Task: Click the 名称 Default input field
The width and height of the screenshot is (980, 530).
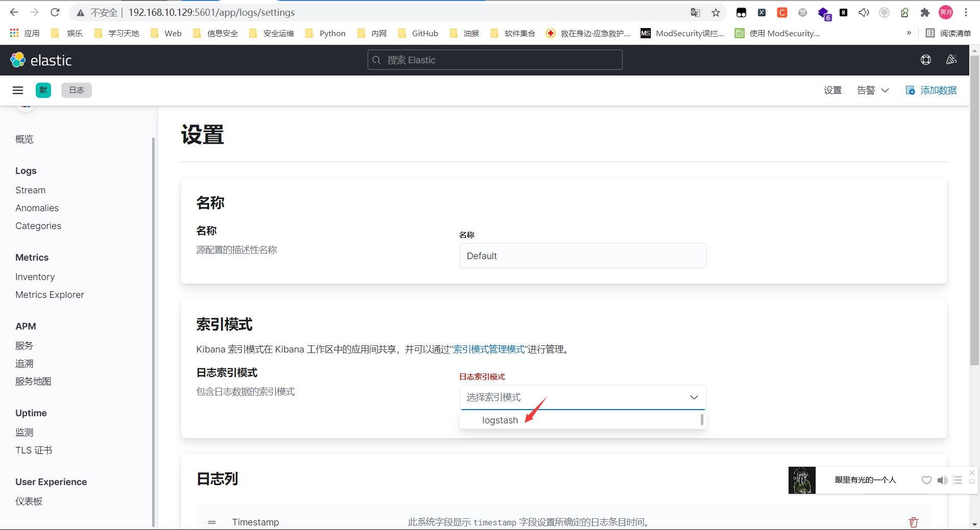Action: 582,256
